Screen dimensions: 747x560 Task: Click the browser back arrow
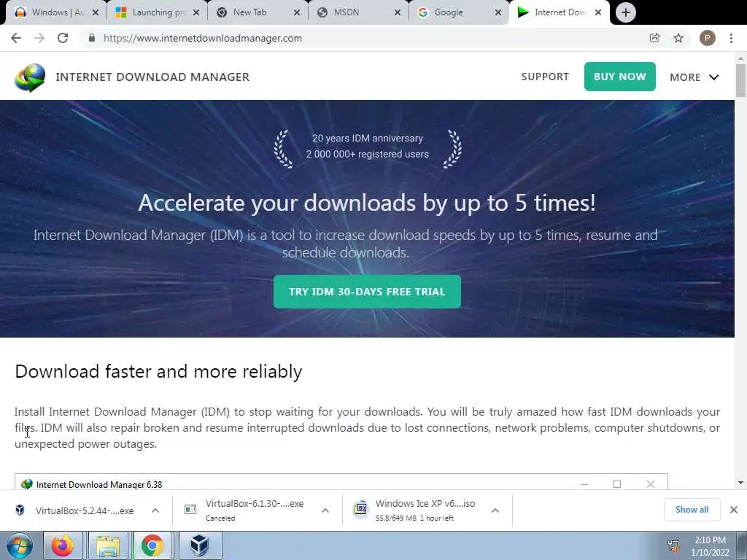tap(16, 38)
